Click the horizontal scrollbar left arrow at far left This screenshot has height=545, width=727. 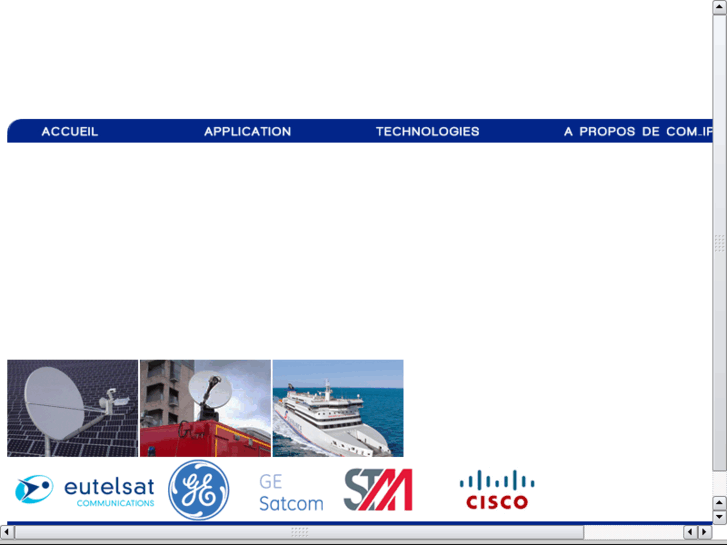click(x=6, y=532)
